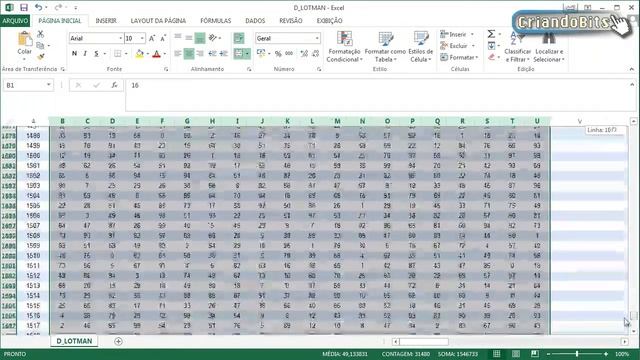The image size is (640, 360).
Task: Switch to the DADOS ribbon tab
Action: point(255,20)
